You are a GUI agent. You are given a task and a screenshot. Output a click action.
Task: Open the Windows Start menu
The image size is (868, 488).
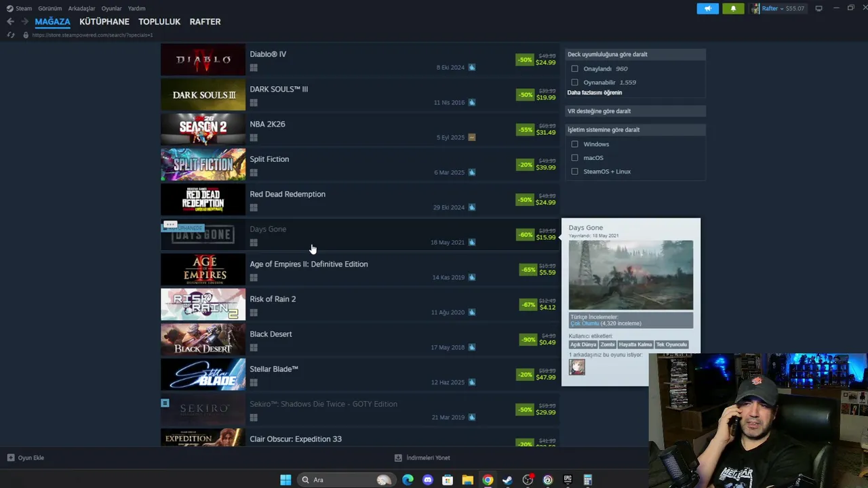coord(285,480)
